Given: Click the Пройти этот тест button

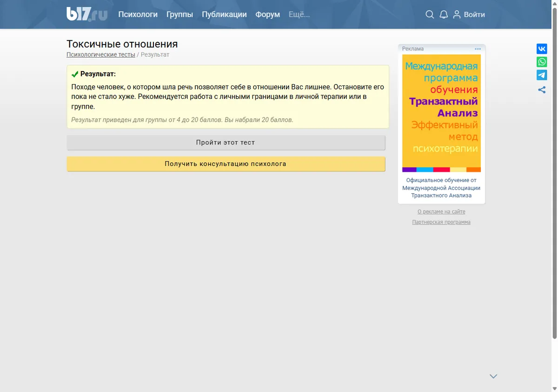Looking at the screenshot, I should (226, 143).
